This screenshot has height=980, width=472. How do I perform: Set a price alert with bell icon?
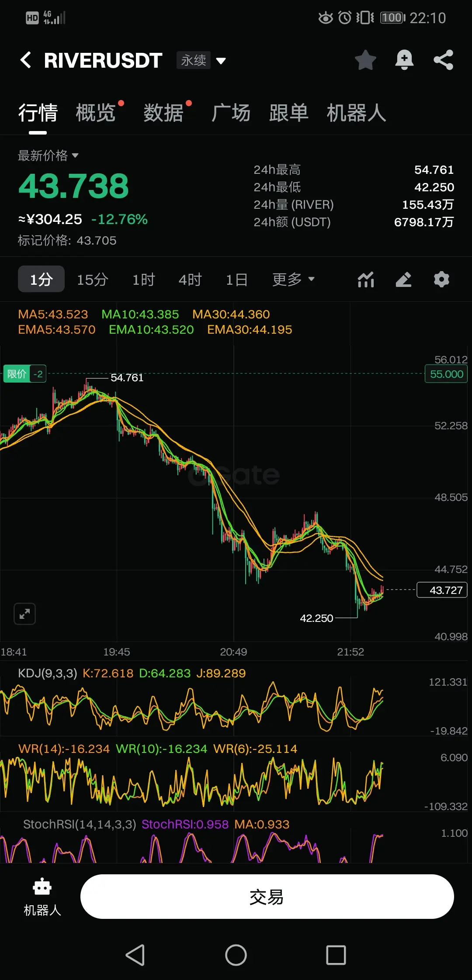coord(404,60)
